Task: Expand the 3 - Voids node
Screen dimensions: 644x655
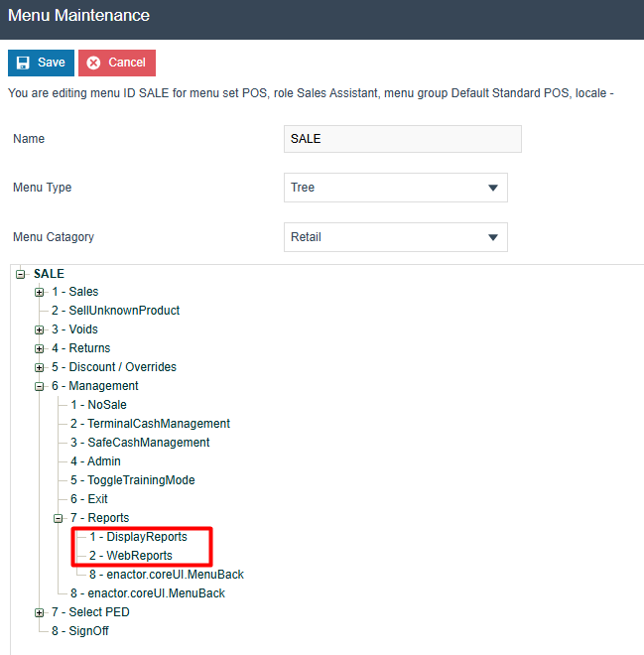Action: 40,329
